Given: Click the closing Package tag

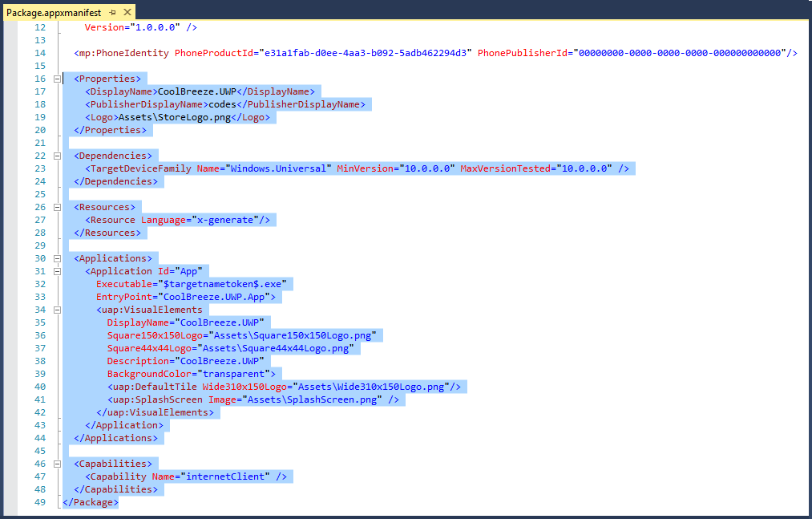Looking at the screenshot, I should [90, 502].
